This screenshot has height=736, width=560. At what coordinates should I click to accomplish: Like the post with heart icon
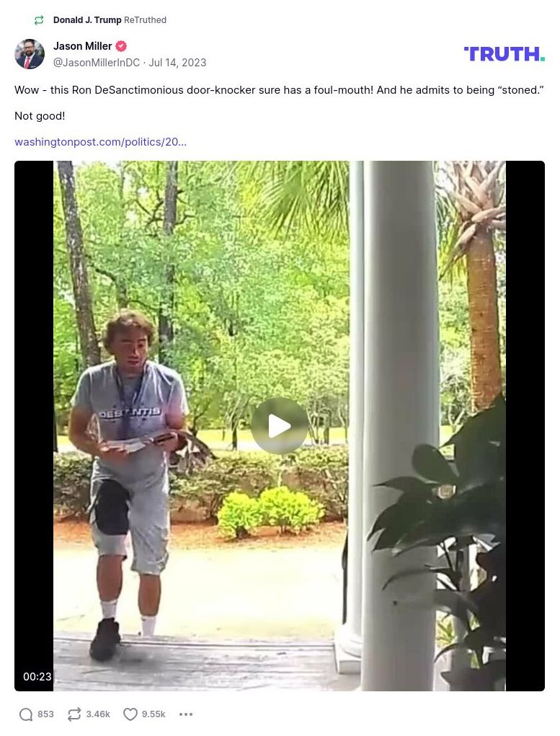(130, 714)
